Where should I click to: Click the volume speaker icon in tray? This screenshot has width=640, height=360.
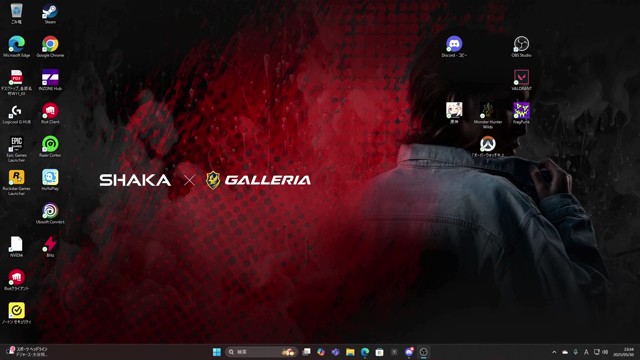tap(605, 352)
